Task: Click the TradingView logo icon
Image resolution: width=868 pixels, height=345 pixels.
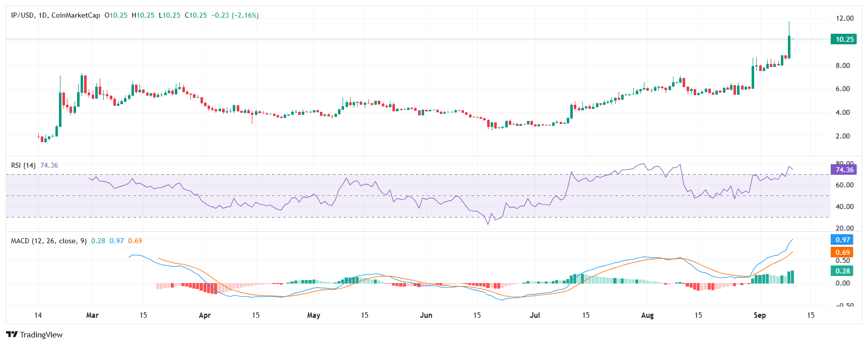Action: (12, 334)
